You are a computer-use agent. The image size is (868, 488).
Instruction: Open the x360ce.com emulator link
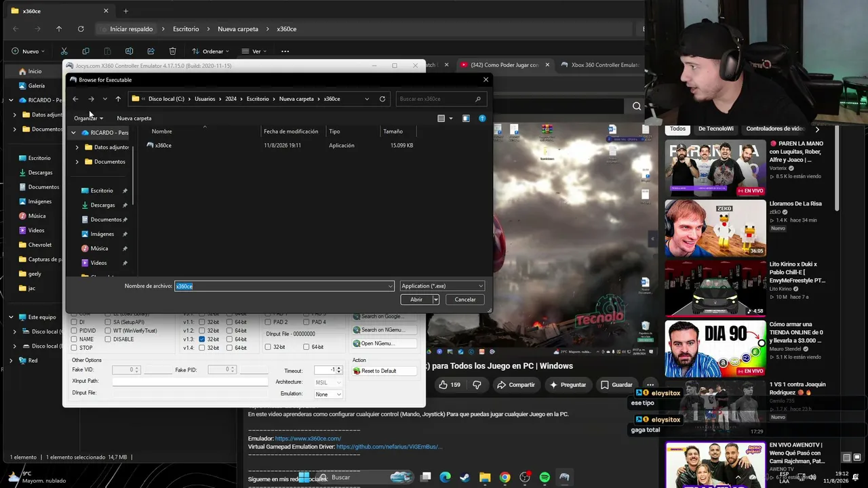point(308,439)
